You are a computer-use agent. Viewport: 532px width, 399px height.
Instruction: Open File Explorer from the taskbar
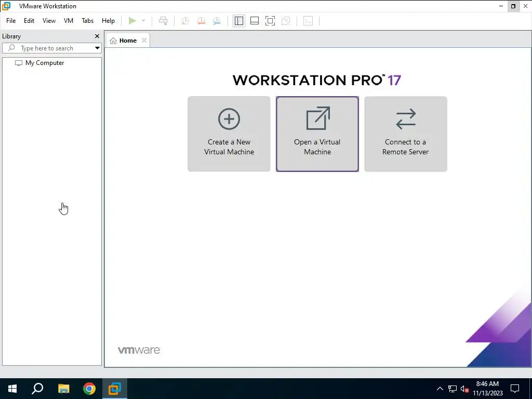[63, 389]
